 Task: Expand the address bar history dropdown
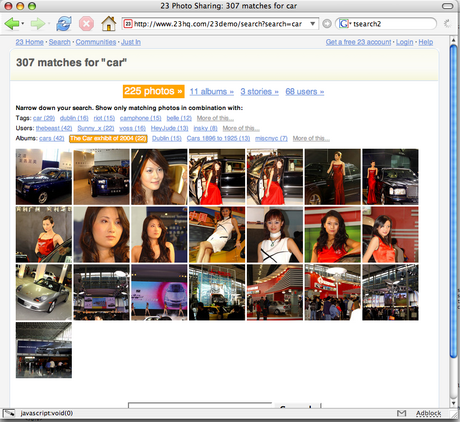[x=313, y=24]
